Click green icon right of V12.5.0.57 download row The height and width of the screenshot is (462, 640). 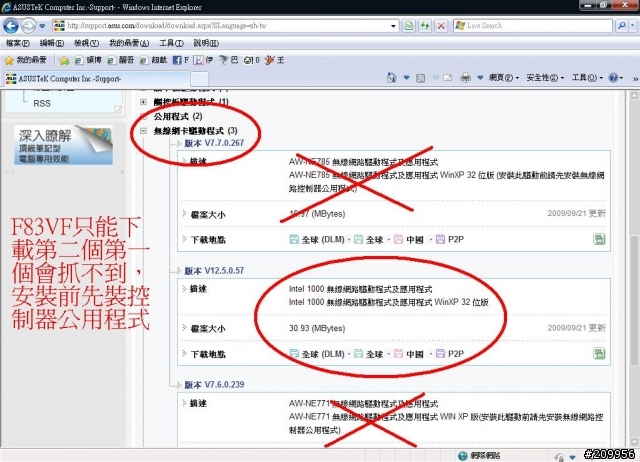[599, 353]
